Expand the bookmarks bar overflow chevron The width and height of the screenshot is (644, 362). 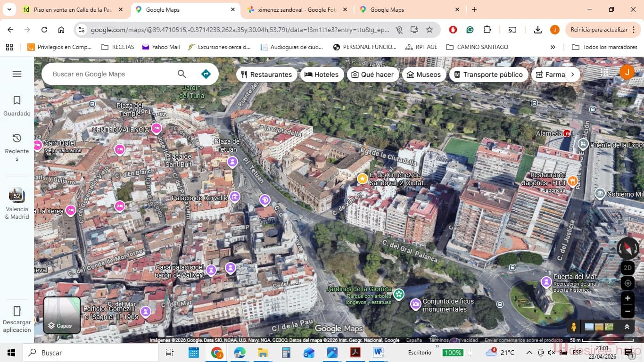(x=553, y=47)
